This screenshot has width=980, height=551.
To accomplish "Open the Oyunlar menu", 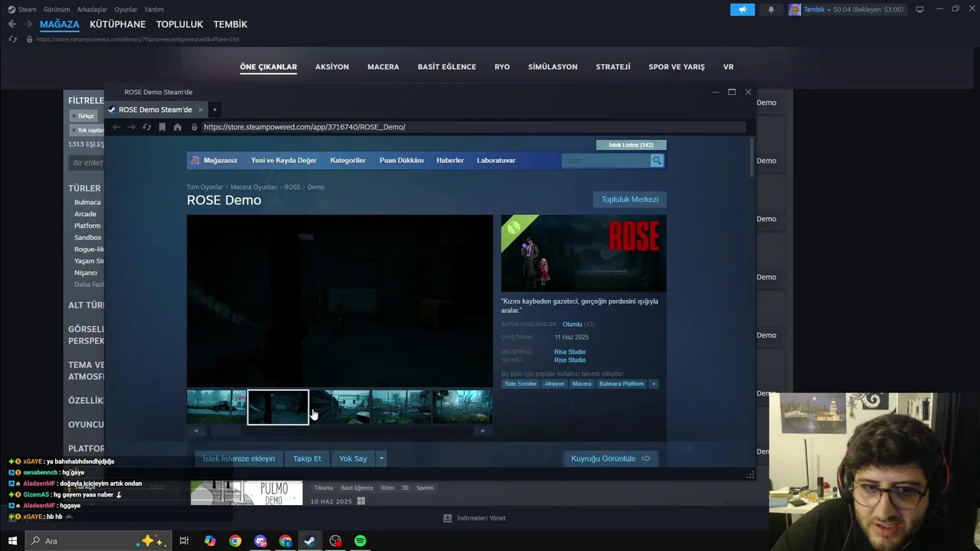I will pos(126,9).
